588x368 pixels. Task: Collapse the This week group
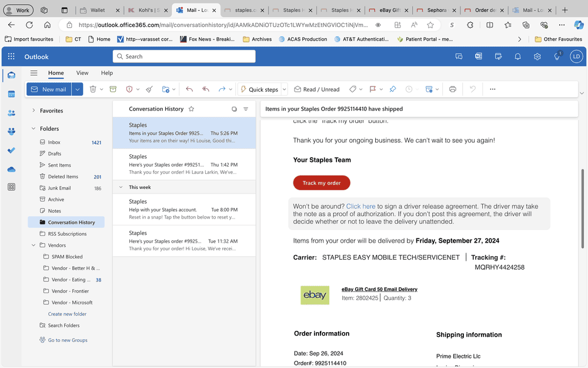point(121,187)
